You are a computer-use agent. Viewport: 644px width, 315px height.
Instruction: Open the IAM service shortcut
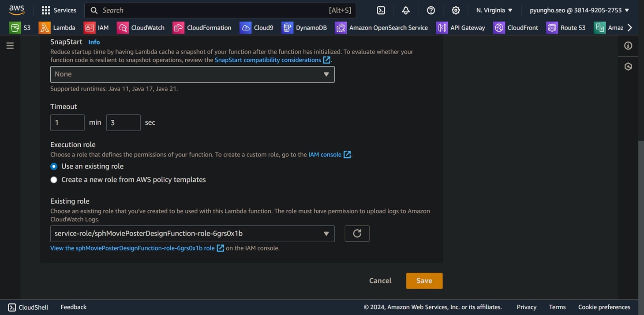click(97, 27)
